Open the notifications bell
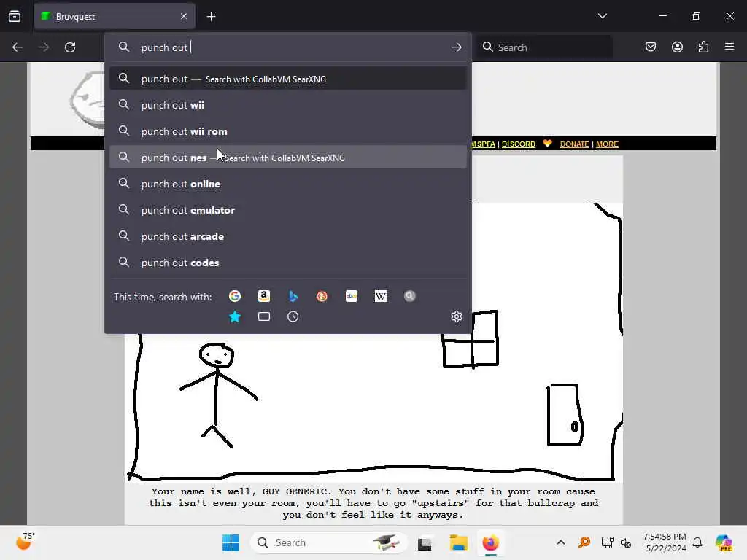This screenshot has height=560, width=747. [x=697, y=542]
